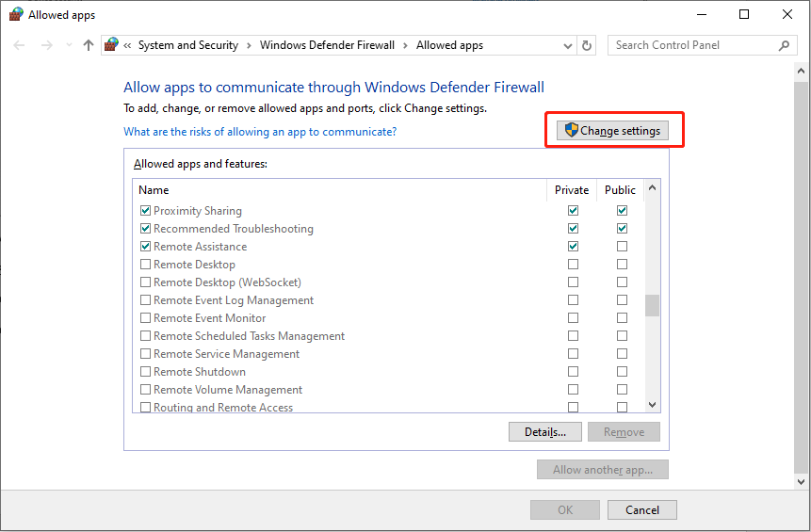
Task: Click the apps list scrollbar thumb
Action: [x=652, y=305]
